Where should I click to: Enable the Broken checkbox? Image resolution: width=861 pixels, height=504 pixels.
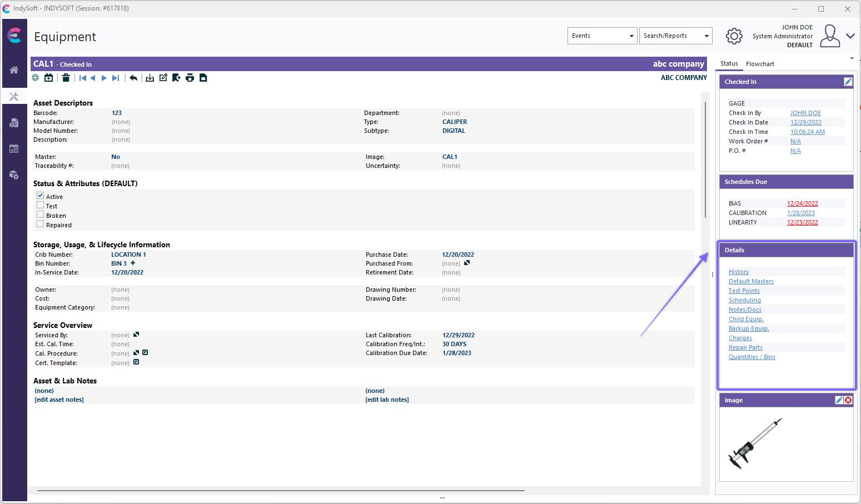[x=40, y=214]
